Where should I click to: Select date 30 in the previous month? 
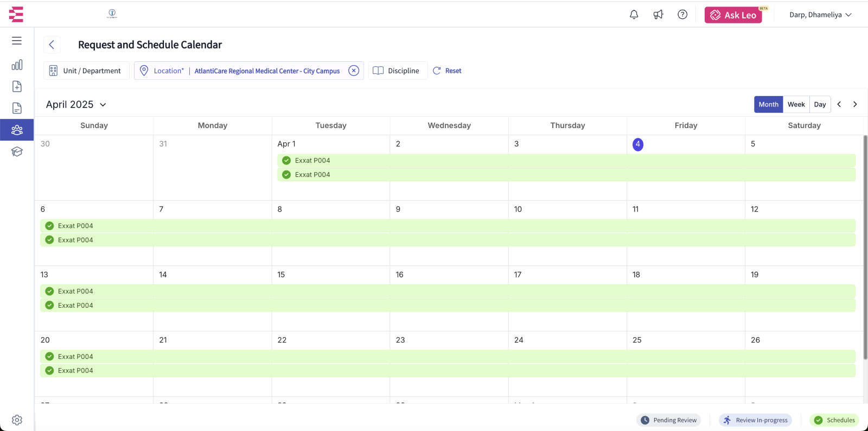(45, 144)
